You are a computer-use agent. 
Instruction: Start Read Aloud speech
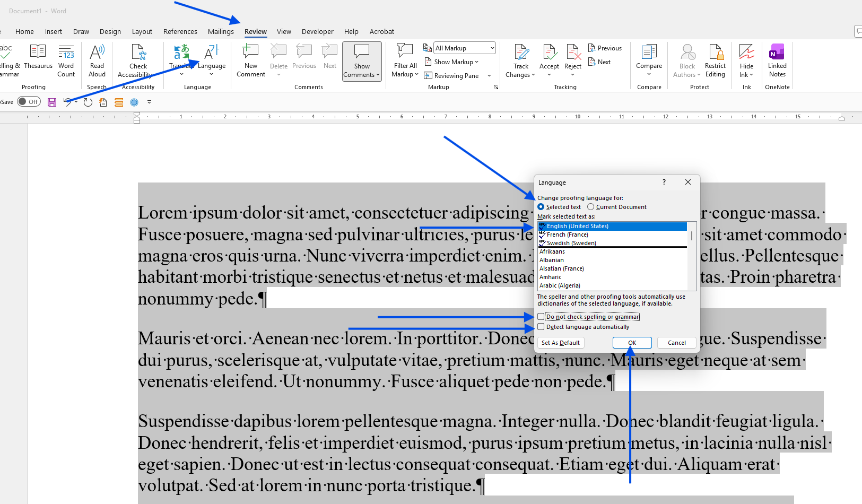[x=97, y=60]
